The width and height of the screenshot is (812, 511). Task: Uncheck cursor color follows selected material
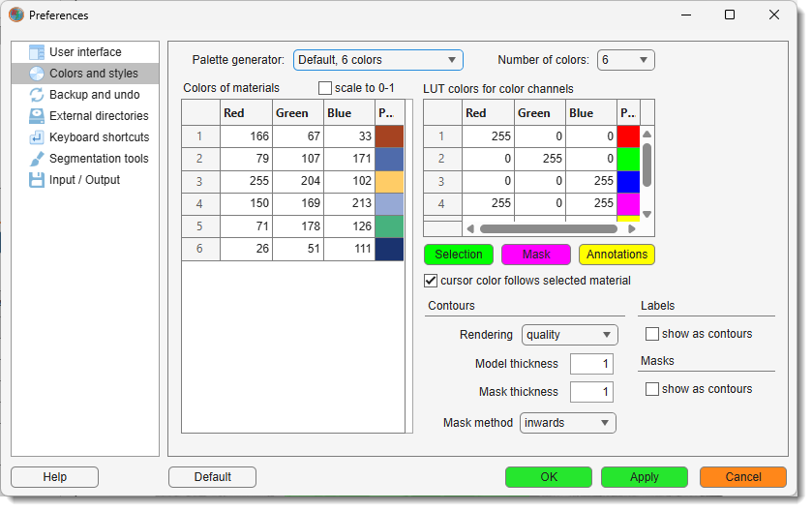[x=431, y=281]
